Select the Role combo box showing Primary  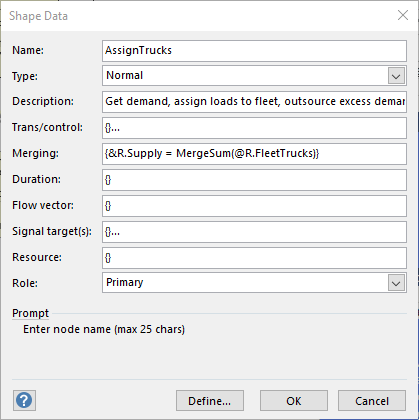[x=254, y=283]
